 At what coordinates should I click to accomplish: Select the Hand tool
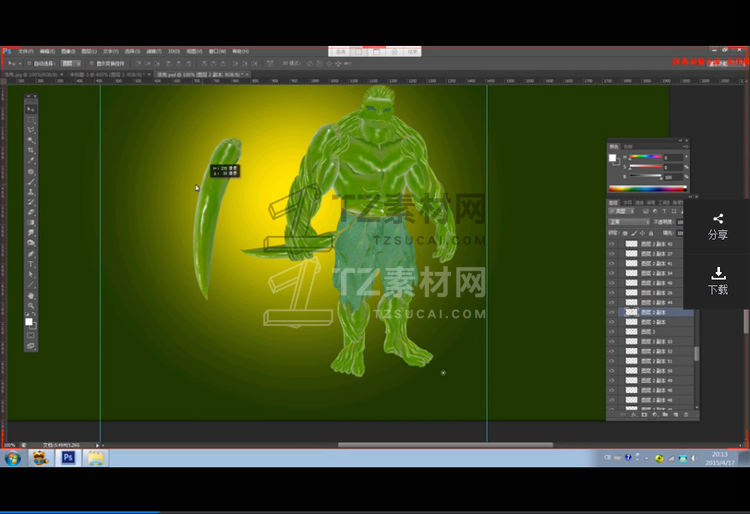[31, 296]
